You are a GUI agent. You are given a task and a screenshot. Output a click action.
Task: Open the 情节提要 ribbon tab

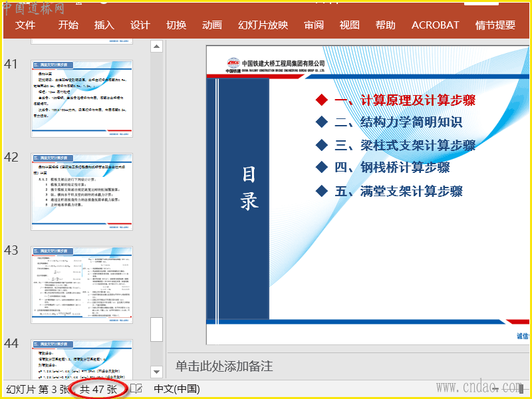coord(495,25)
